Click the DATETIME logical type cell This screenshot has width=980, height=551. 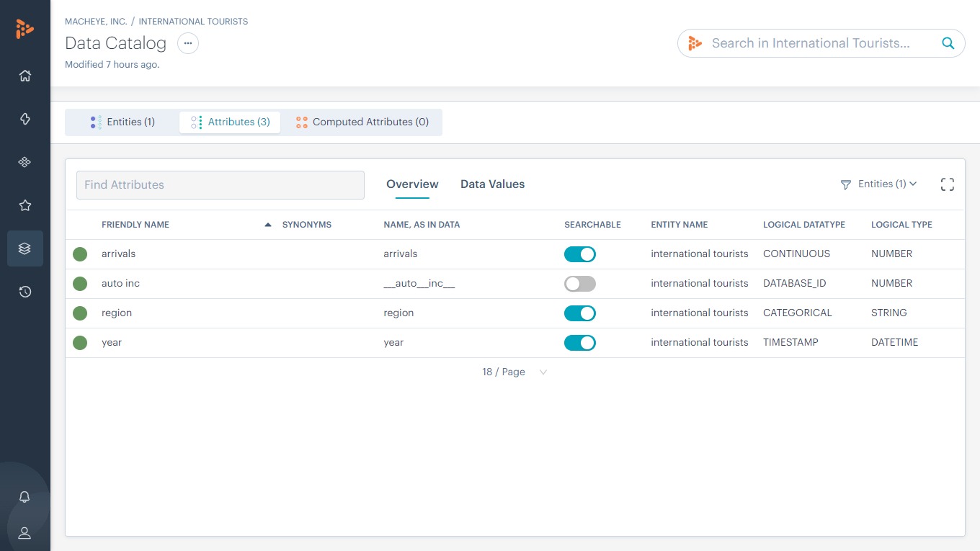coord(895,343)
